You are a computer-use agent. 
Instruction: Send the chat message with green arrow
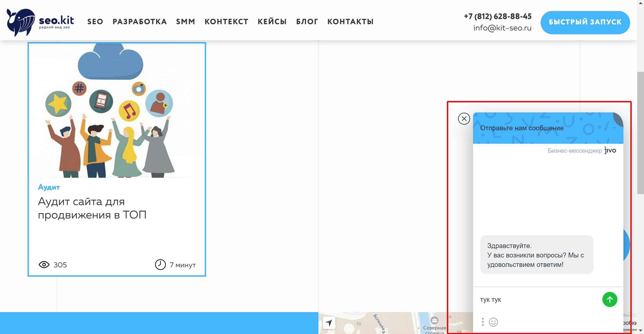point(610,300)
